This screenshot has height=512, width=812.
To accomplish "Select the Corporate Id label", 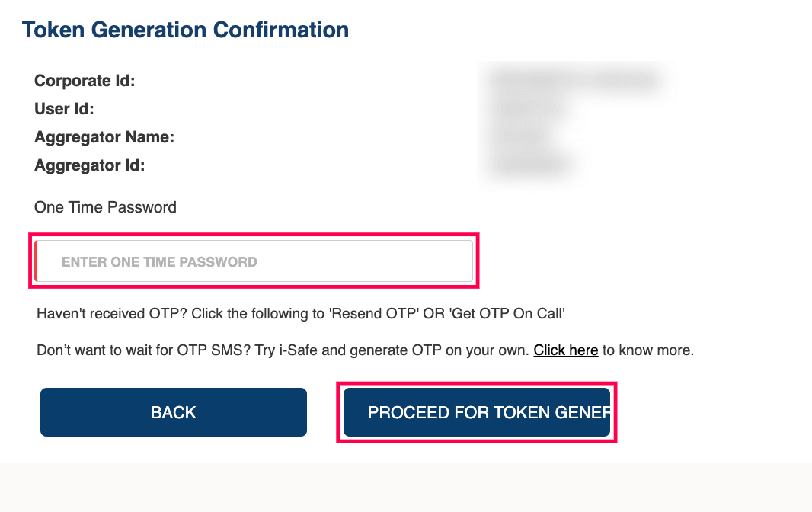I will 84,80.
